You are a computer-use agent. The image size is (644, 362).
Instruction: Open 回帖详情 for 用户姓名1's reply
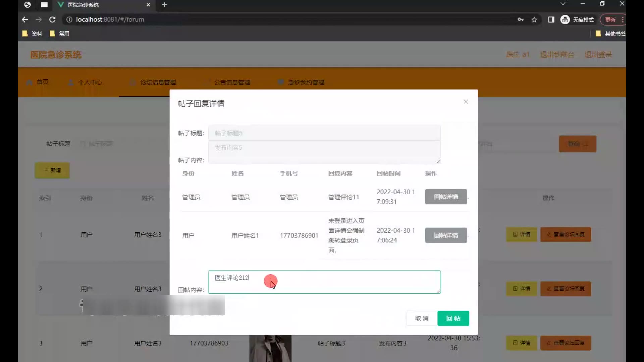click(x=446, y=235)
